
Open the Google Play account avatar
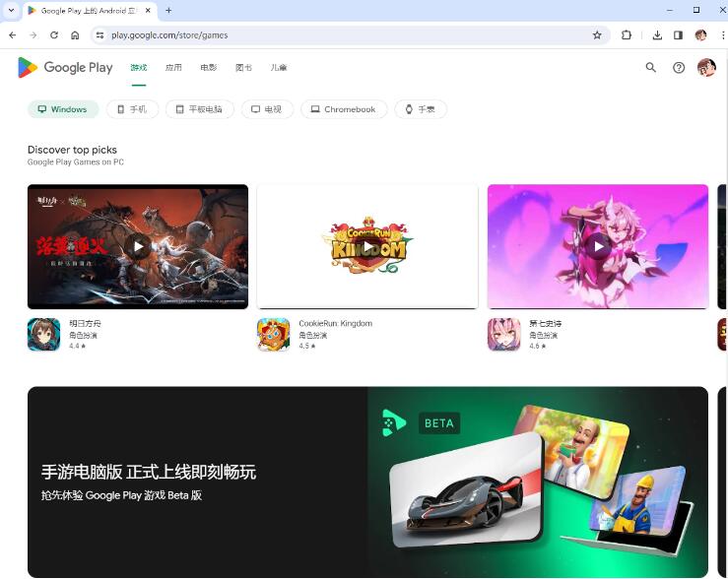click(x=706, y=68)
